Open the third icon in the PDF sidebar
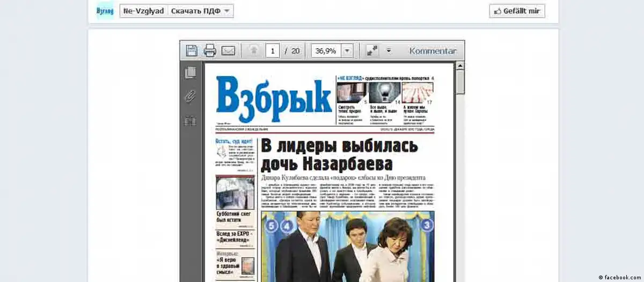The height and width of the screenshot is (282, 644). (x=190, y=121)
